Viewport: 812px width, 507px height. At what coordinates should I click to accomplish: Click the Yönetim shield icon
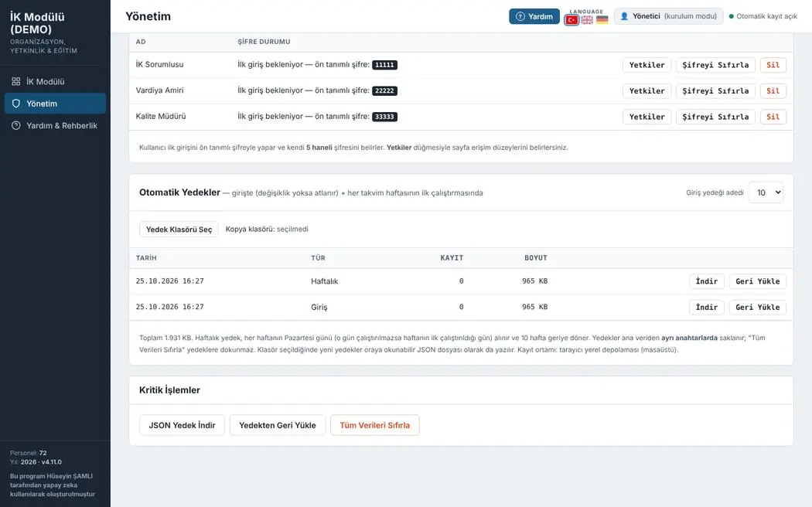[x=16, y=104]
